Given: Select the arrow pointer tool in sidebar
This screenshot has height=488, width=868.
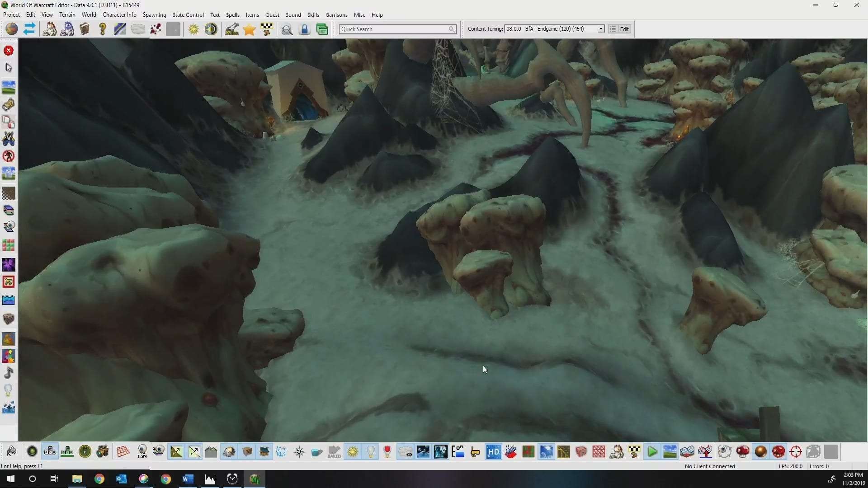Looking at the screenshot, I should pyautogui.click(x=8, y=67).
